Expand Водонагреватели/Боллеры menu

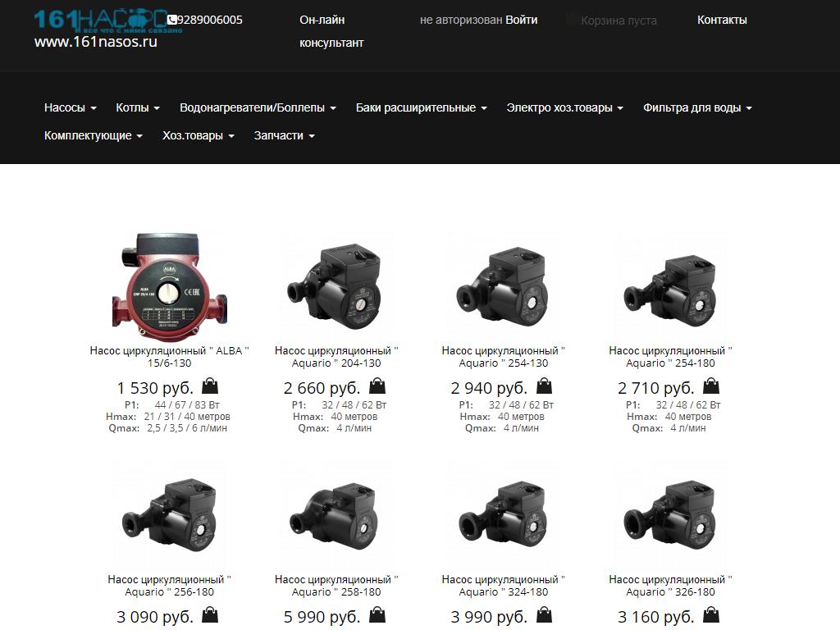(x=258, y=107)
